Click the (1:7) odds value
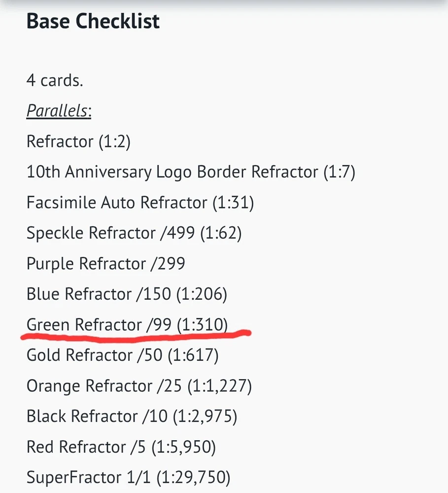This screenshot has height=493, width=448. pyautogui.click(x=339, y=172)
